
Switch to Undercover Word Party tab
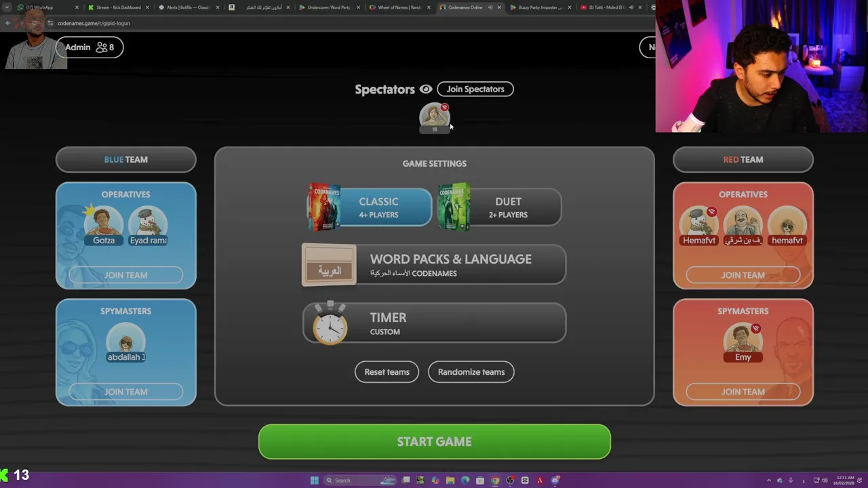328,7
